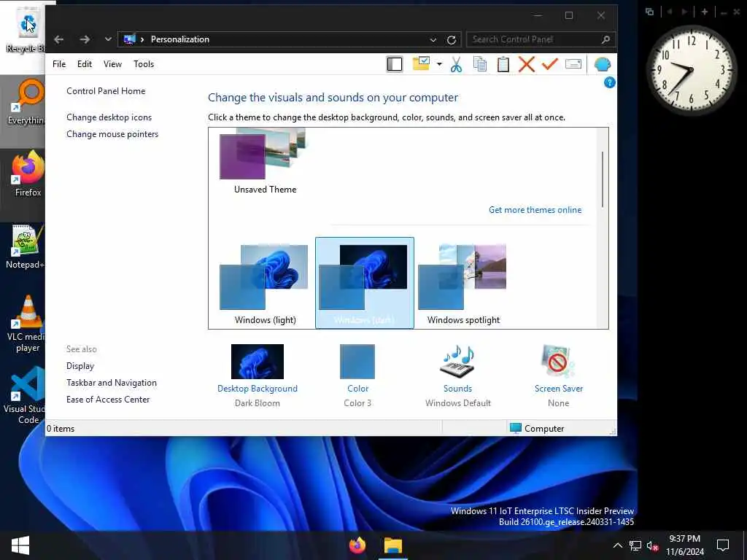Screen dimensions: 747x560
Task: Select the VLC media player desktop shortcut
Action: coord(27,324)
